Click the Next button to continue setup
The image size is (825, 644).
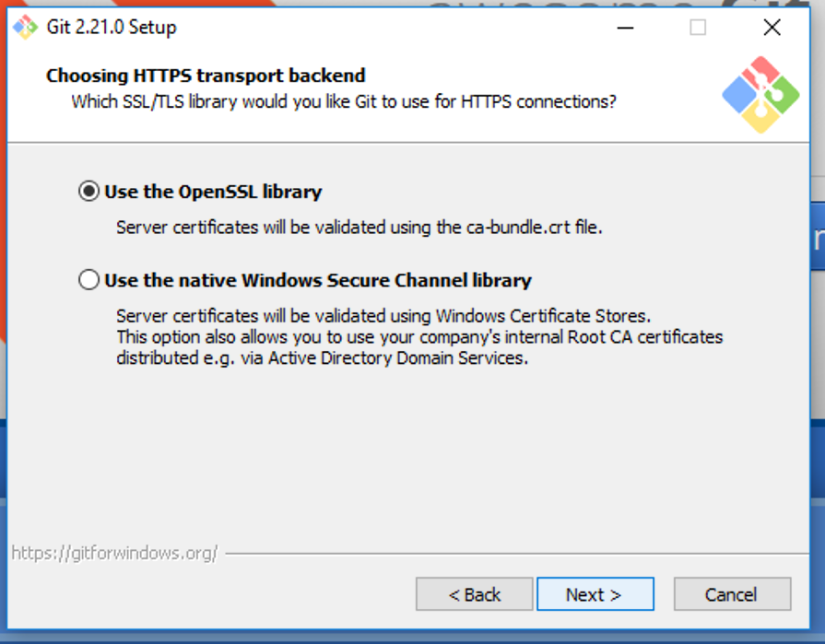click(x=595, y=594)
